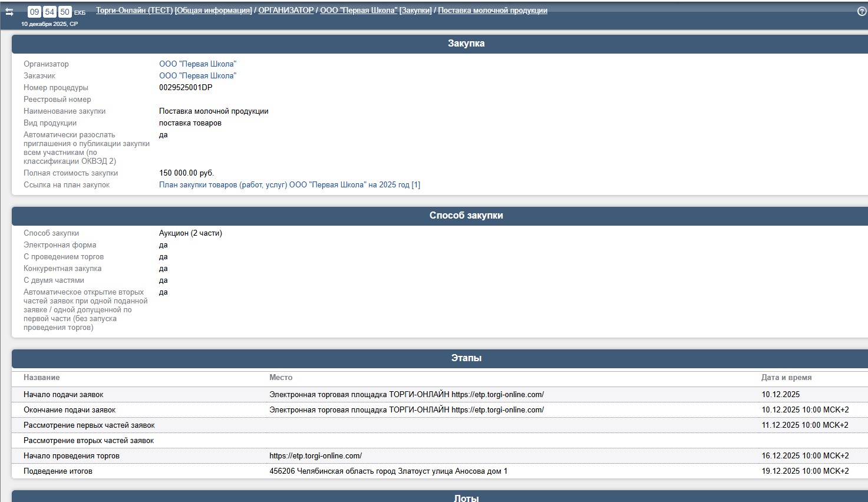Viewport: 868px width, 502px height.
Task: Click the swap arrows icon in header
Action: pos(9,12)
